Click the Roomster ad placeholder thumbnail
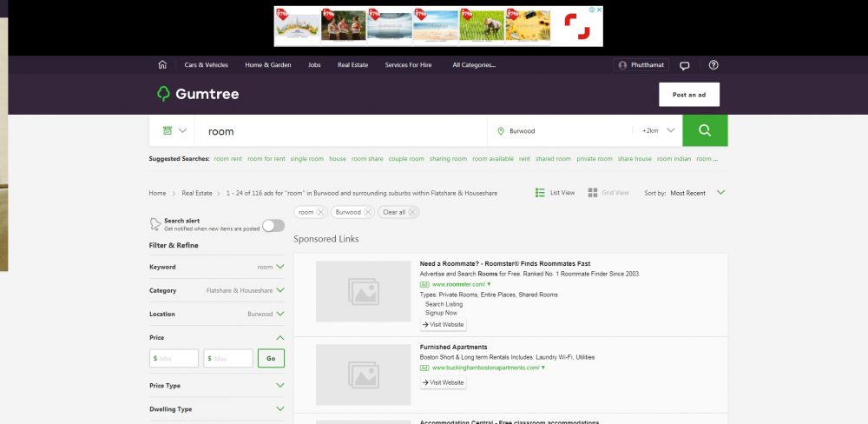The image size is (868, 424). click(363, 292)
